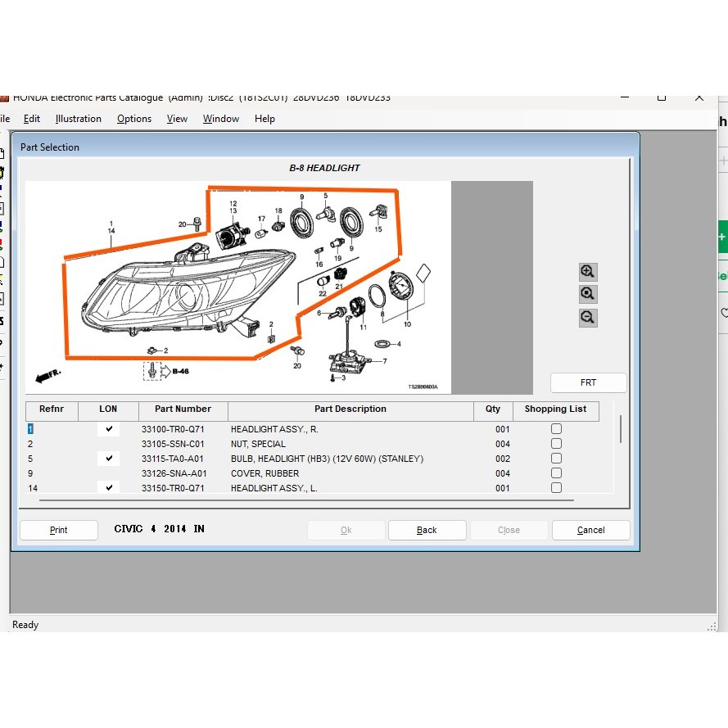Toggle LON checkmark for BULB, HEADLIGHT row

[x=108, y=459]
